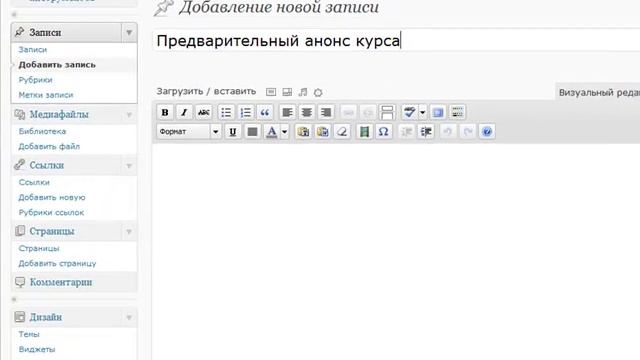Apply underline formatting
The width and height of the screenshot is (640, 360).
click(x=233, y=131)
